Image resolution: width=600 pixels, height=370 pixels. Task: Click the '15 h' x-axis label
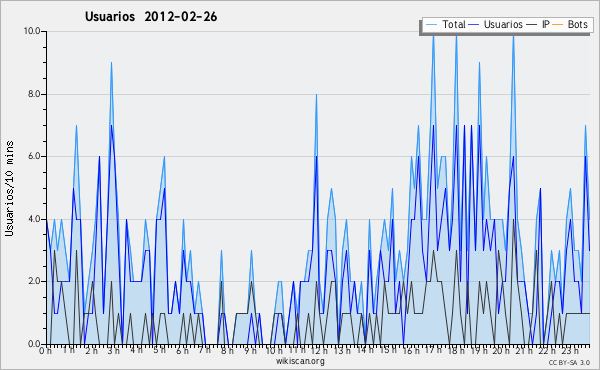coord(388,351)
